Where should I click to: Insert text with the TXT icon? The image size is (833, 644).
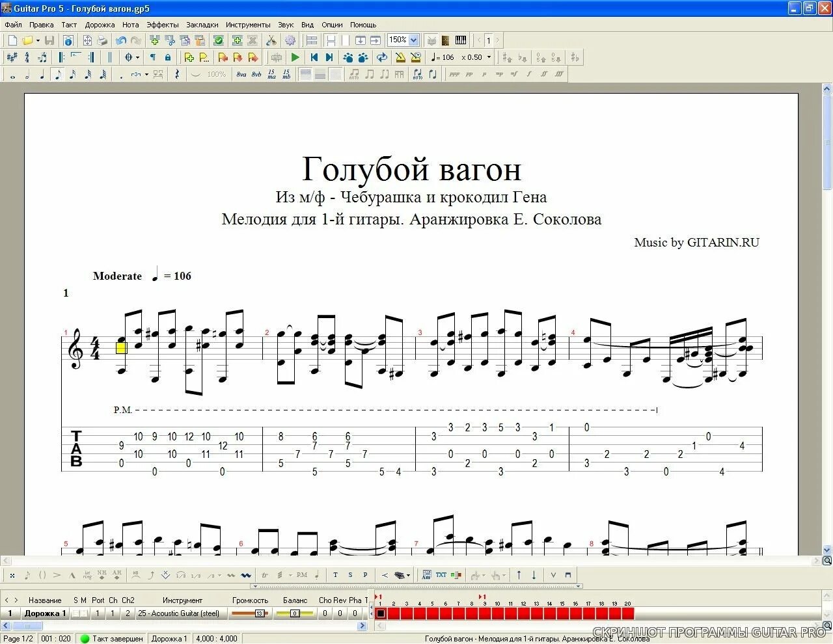(x=441, y=575)
